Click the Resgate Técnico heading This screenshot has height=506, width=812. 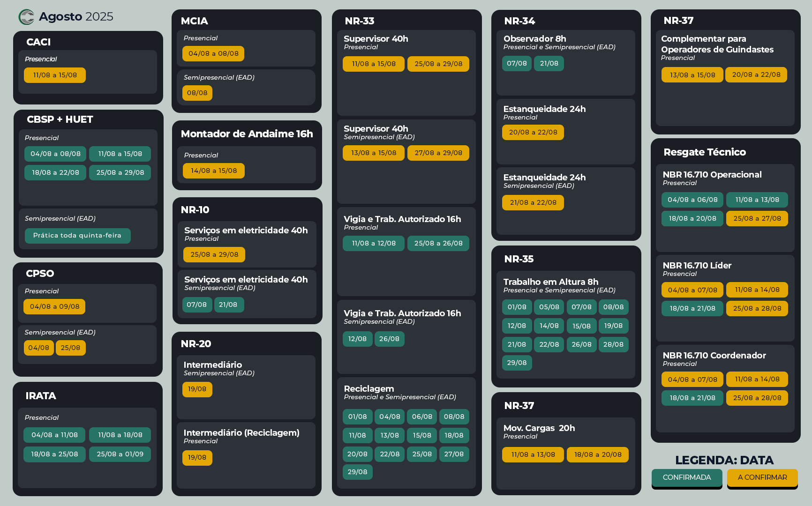point(705,152)
